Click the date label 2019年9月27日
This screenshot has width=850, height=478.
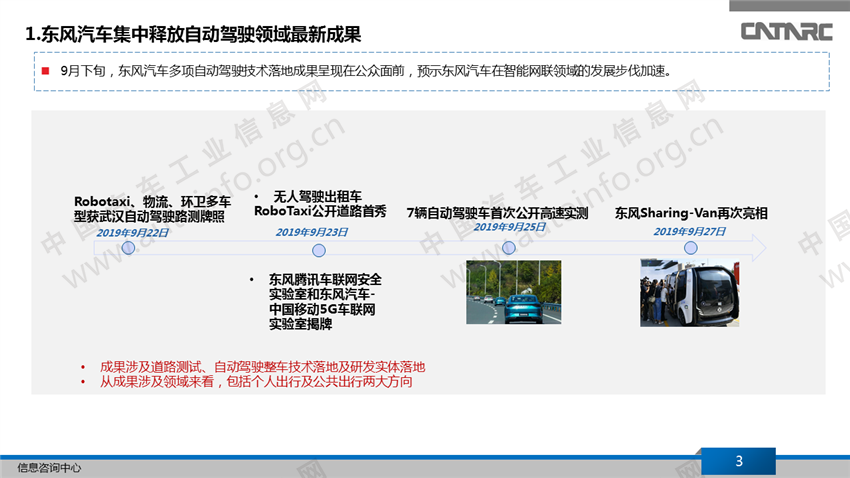point(690,231)
